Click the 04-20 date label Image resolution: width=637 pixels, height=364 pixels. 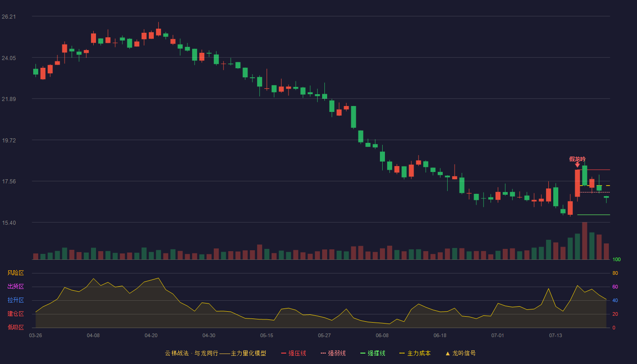[151, 335]
